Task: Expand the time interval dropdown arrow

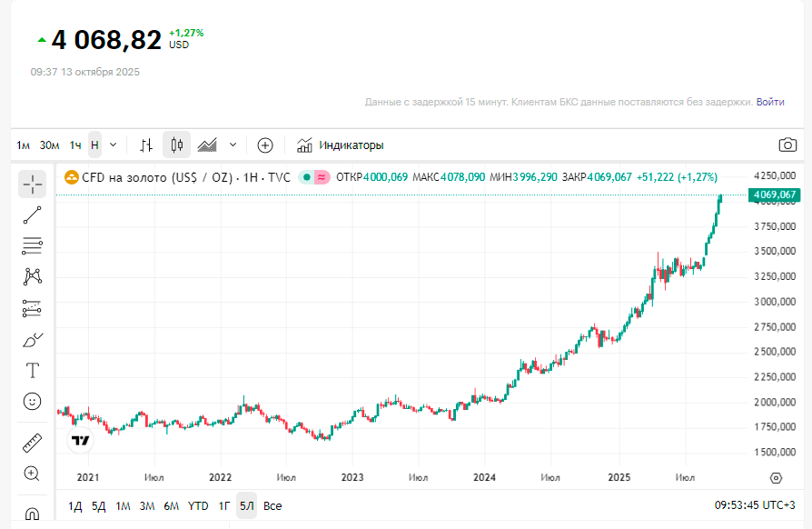Action: click(x=114, y=145)
